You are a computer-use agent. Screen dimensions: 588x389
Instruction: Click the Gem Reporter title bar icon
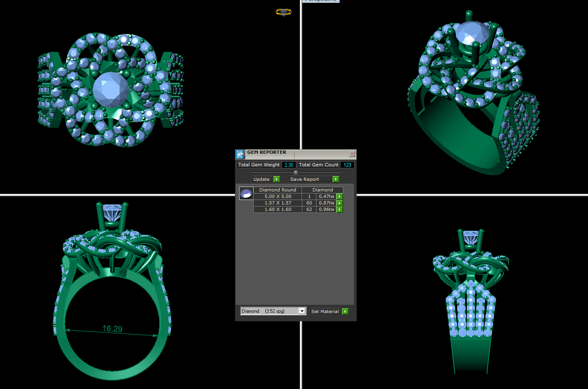[x=240, y=154]
